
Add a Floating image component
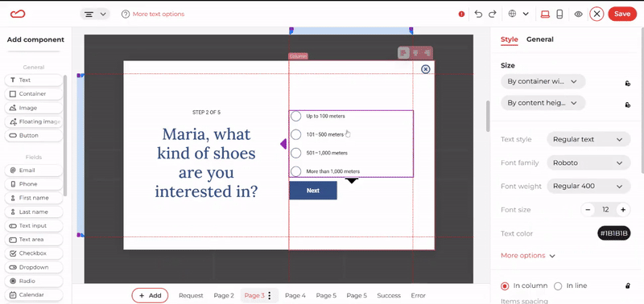(x=34, y=121)
